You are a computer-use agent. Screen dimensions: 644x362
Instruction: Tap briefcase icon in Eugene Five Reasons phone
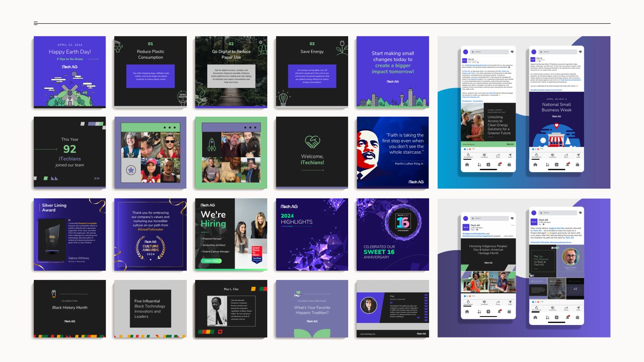pyautogui.click(x=577, y=317)
